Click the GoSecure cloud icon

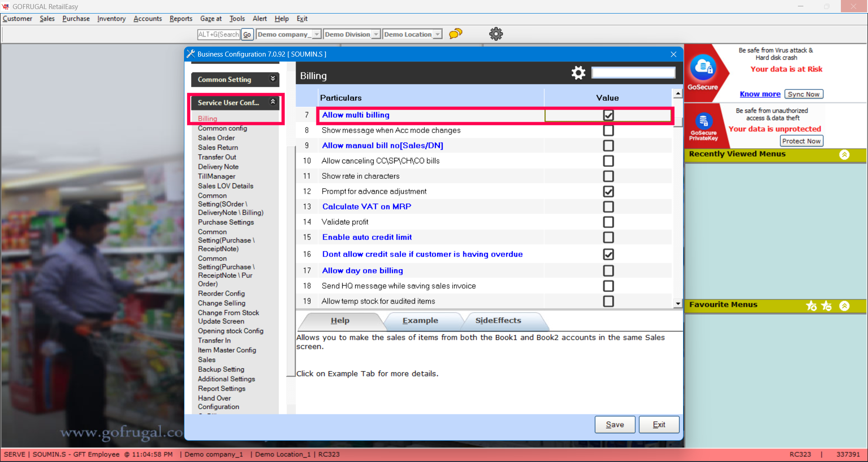(703, 67)
